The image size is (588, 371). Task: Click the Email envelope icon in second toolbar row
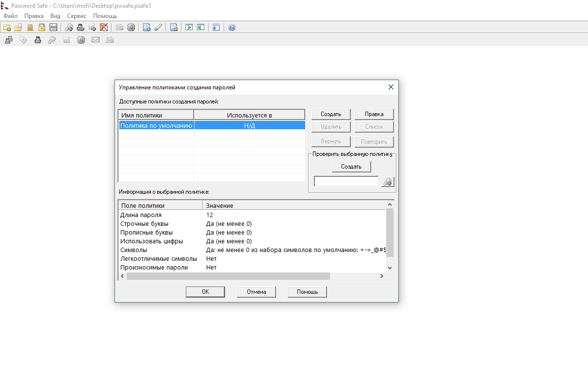tap(96, 40)
